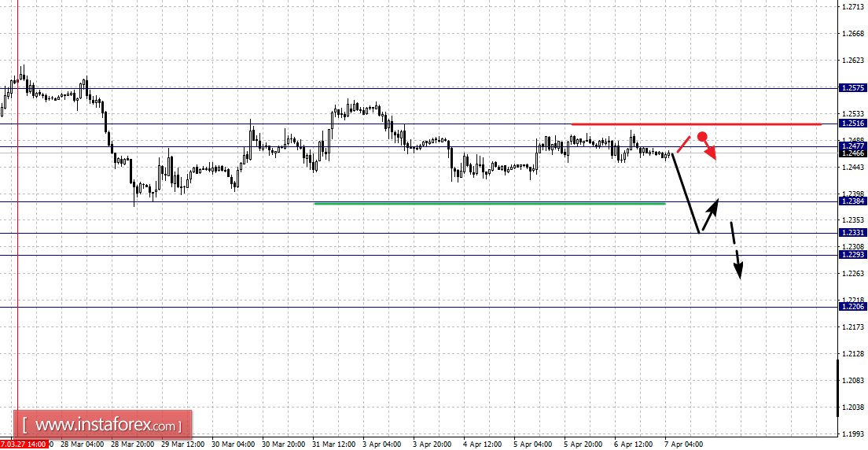Click the 1.2263 price axis value
Screen dimensions: 868x450
(852, 273)
